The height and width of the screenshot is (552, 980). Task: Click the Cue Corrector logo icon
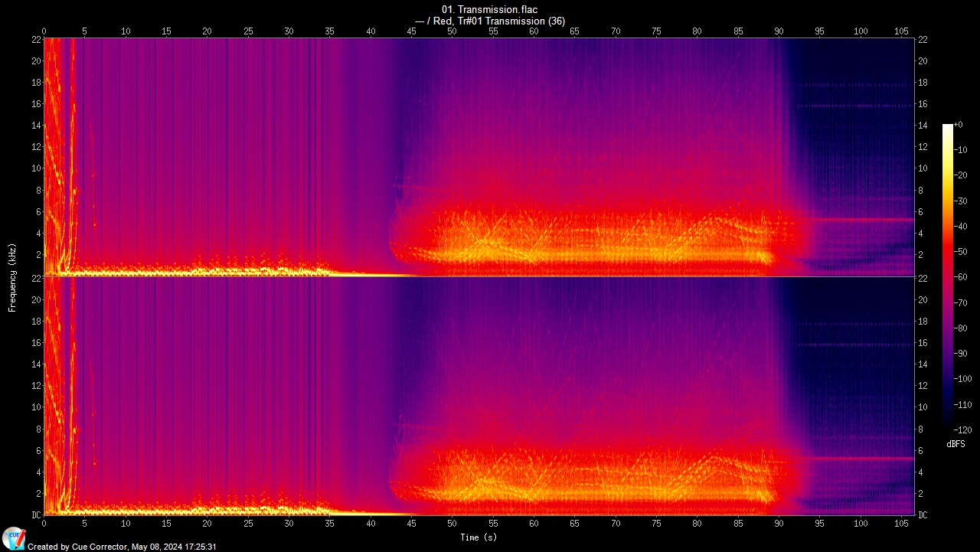pos(13,538)
